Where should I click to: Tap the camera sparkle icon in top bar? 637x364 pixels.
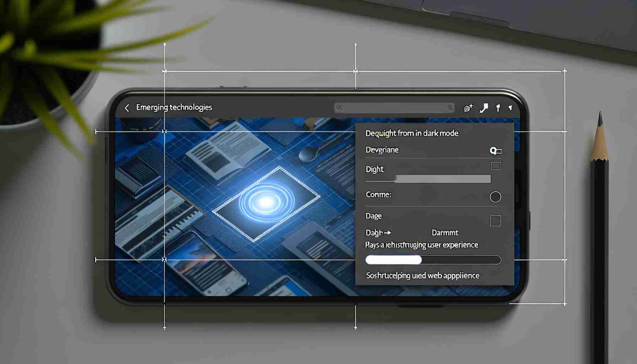pyautogui.click(x=468, y=108)
